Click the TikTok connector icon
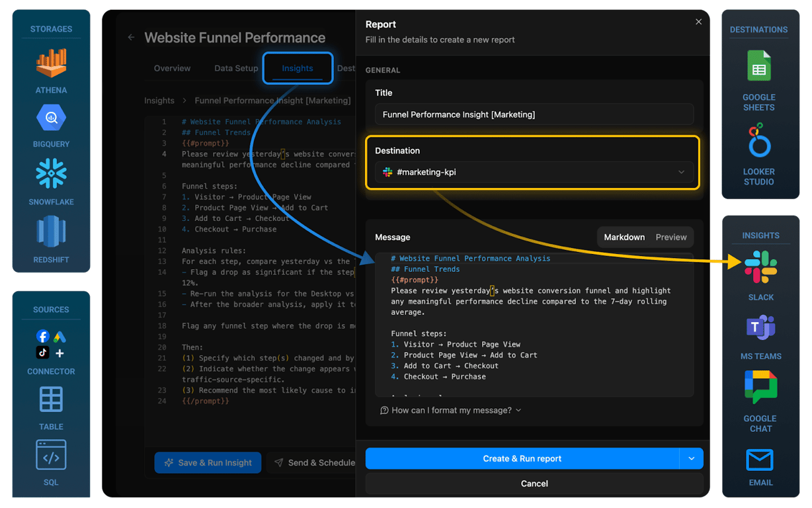The width and height of the screenshot is (812, 508). [x=43, y=353]
